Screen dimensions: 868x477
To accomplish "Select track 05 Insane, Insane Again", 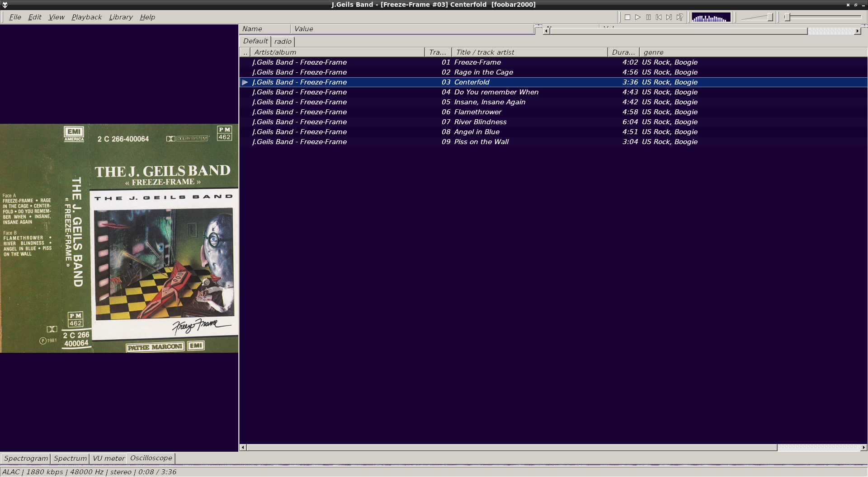I will coord(553,102).
